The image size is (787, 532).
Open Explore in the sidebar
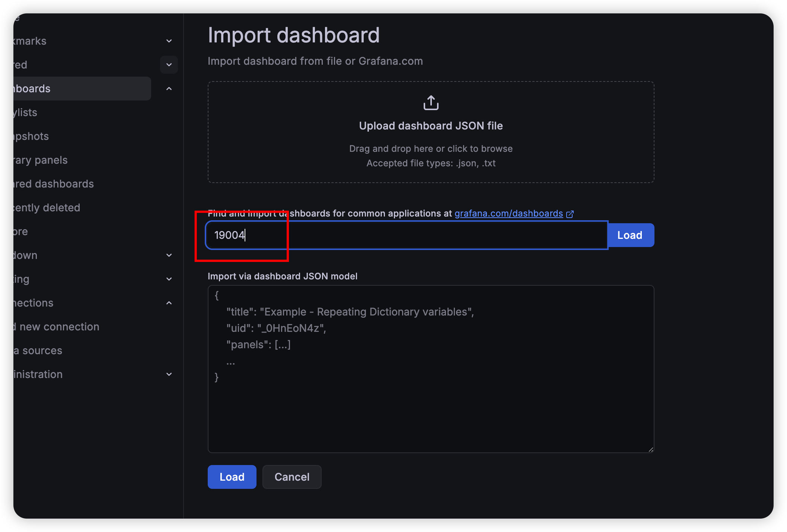coord(21,231)
